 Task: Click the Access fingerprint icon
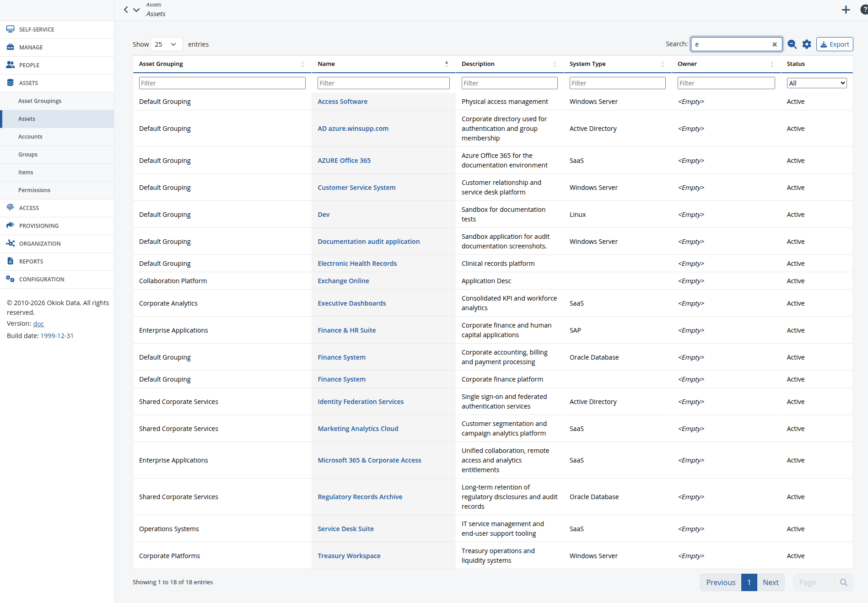point(10,208)
